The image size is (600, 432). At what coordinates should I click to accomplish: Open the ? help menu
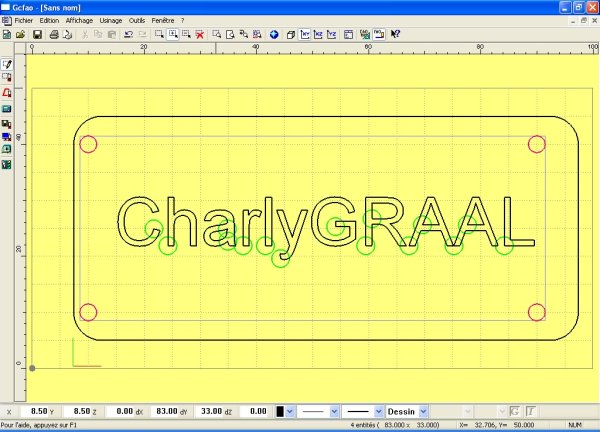point(183,21)
